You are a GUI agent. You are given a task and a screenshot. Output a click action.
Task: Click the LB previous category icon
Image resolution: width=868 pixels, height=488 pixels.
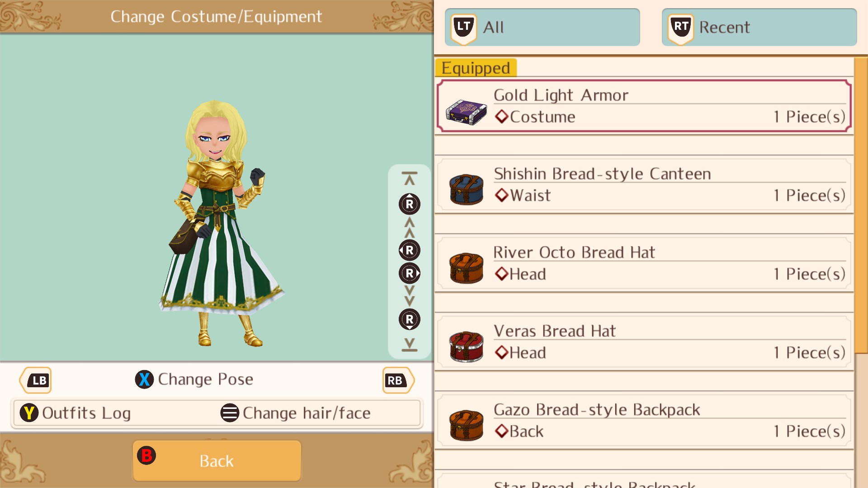click(x=36, y=380)
